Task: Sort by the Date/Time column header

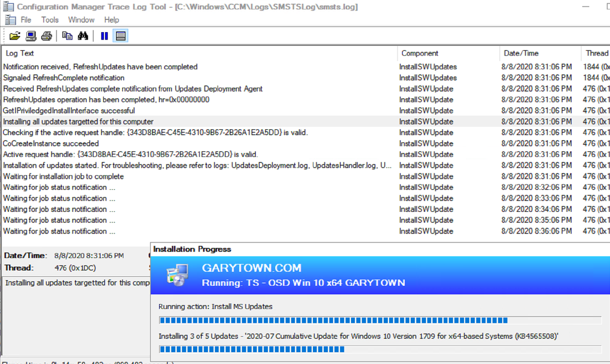Action: point(521,53)
